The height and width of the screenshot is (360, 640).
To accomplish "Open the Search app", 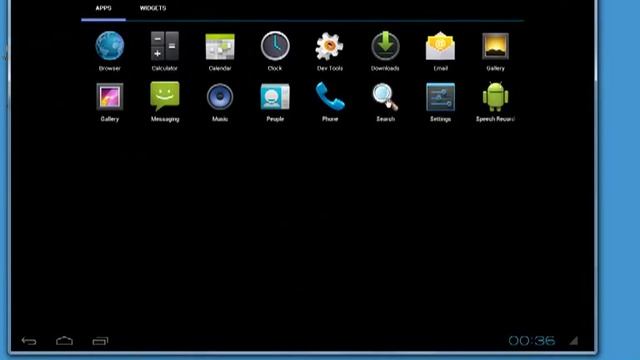I will [385, 97].
